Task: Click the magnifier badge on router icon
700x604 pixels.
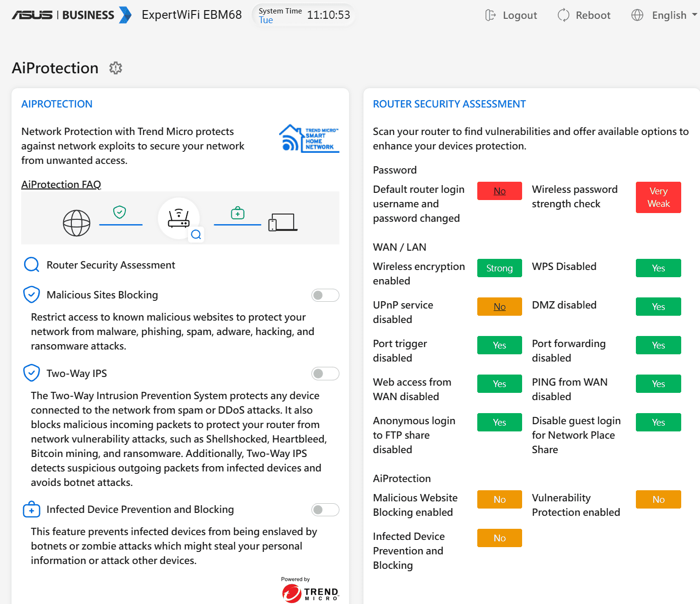Action: pyautogui.click(x=196, y=235)
